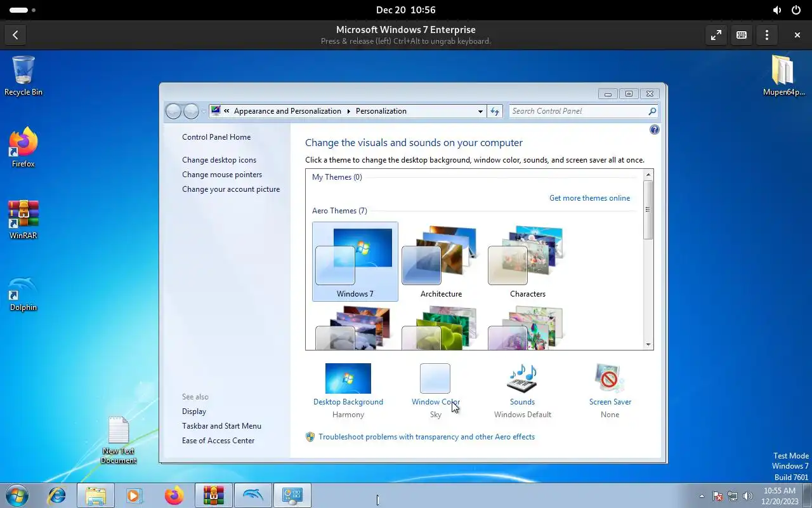Go back with the Control Panel back arrow
The height and width of the screenshot is (508, 812).
tap(173, 111)
